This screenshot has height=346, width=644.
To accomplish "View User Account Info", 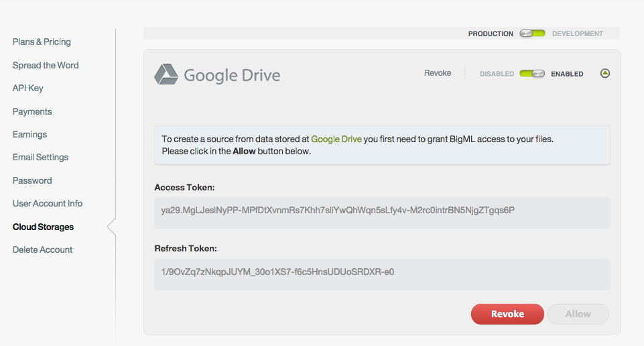I will [48, 204].
